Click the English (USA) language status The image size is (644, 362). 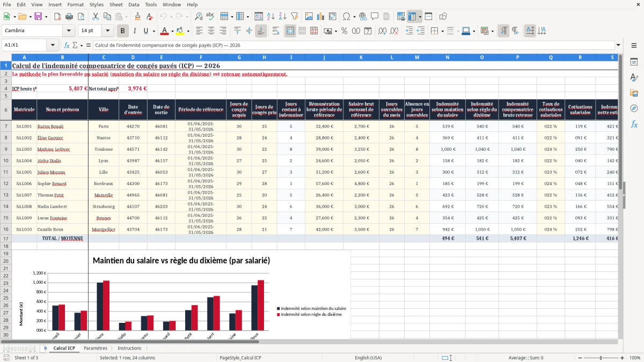tap(368, 358)
